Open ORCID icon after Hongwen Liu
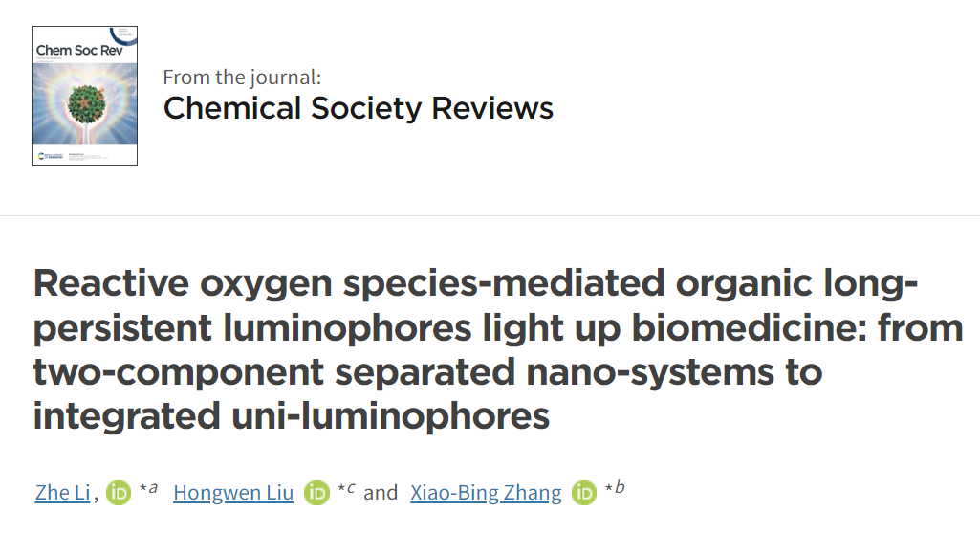Image resolution: width=980 pixels, height=534 pixels. click(x=316, y=493)
